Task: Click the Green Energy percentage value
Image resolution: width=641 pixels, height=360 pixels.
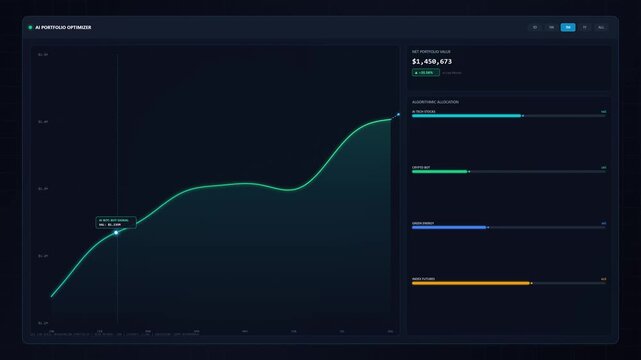Action: pyautogui.click(x=603, y=224)
